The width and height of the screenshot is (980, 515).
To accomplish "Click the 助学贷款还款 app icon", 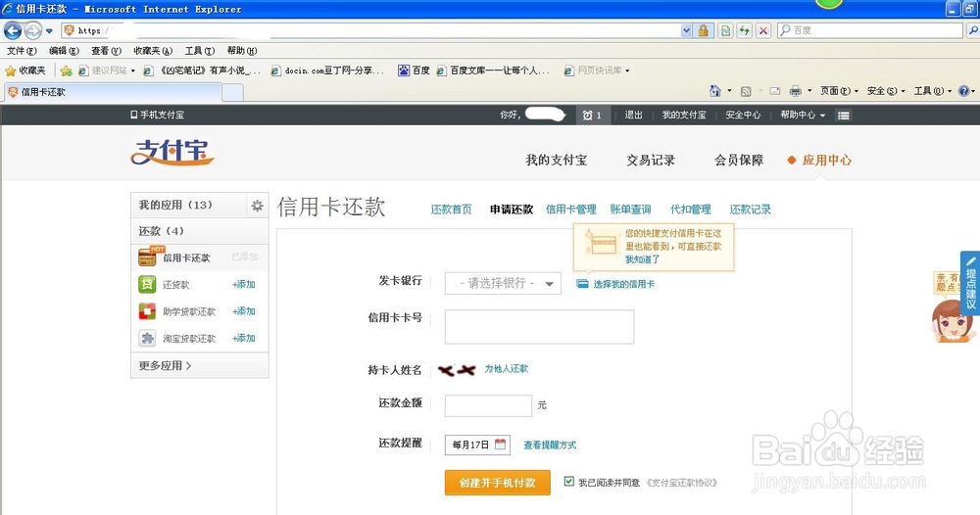I will (x=147, y=311).
